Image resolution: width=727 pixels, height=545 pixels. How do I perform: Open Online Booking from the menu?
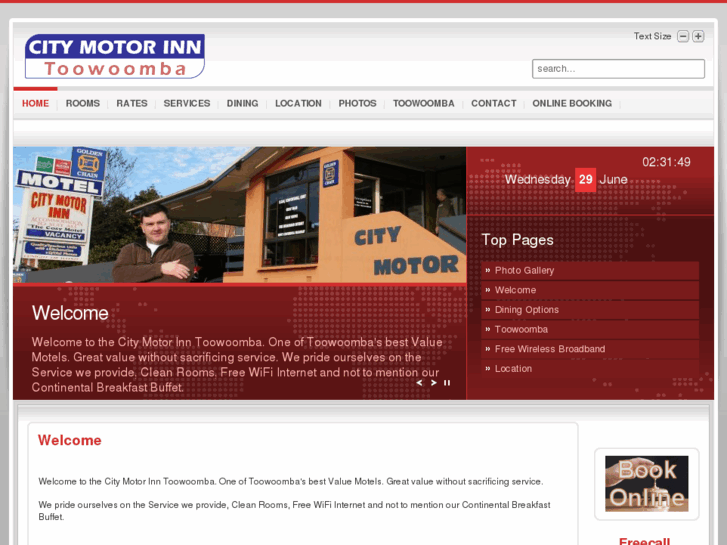coord(572,103)
